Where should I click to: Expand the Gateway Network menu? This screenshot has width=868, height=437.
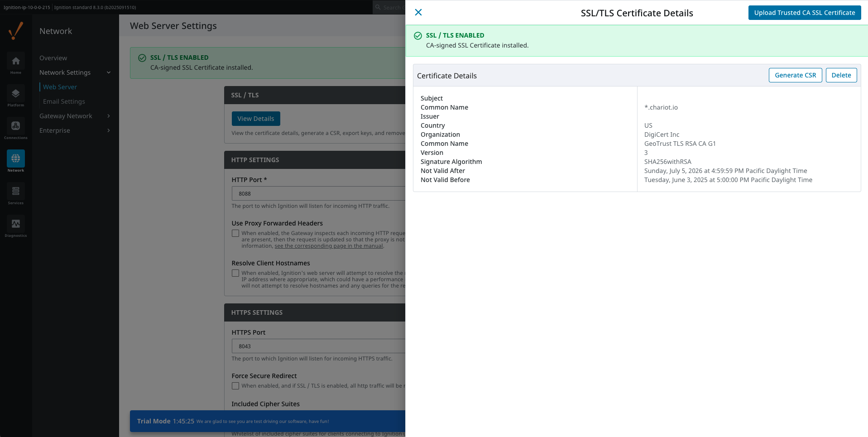coord(109,116)
